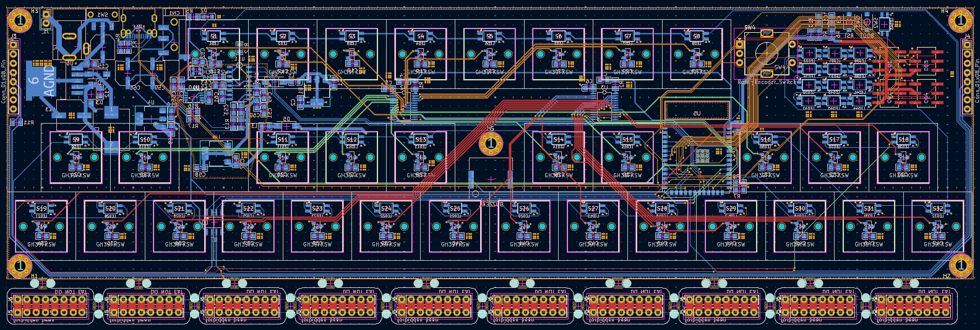Select the H4 mounting hole at top-right
This screenshot has height=330, width=980.
[960, 21]
